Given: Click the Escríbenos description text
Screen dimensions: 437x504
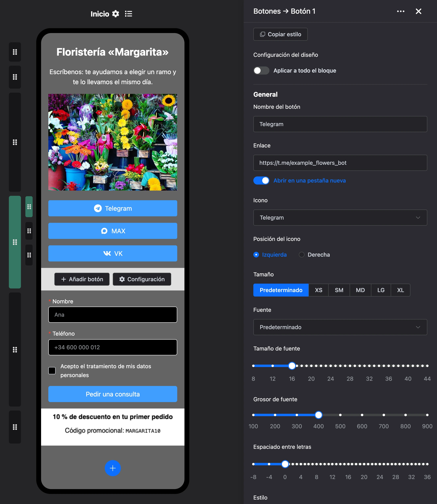Looking at the screenshot, I should point(113,77).
